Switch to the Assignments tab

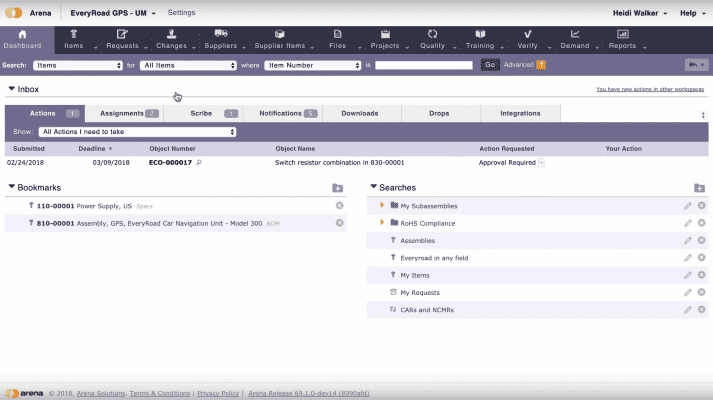tap(128, 114)
